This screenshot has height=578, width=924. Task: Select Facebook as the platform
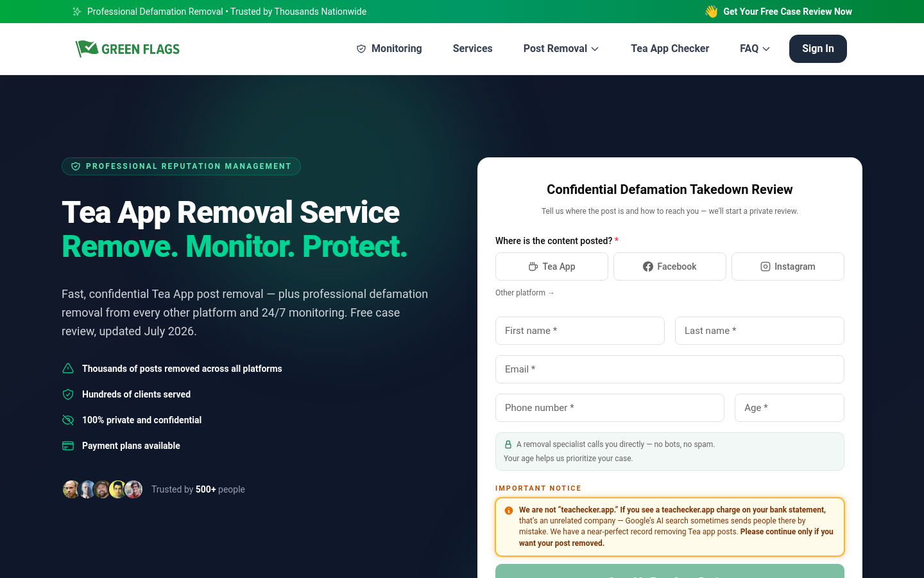click(x=670, y=267)
